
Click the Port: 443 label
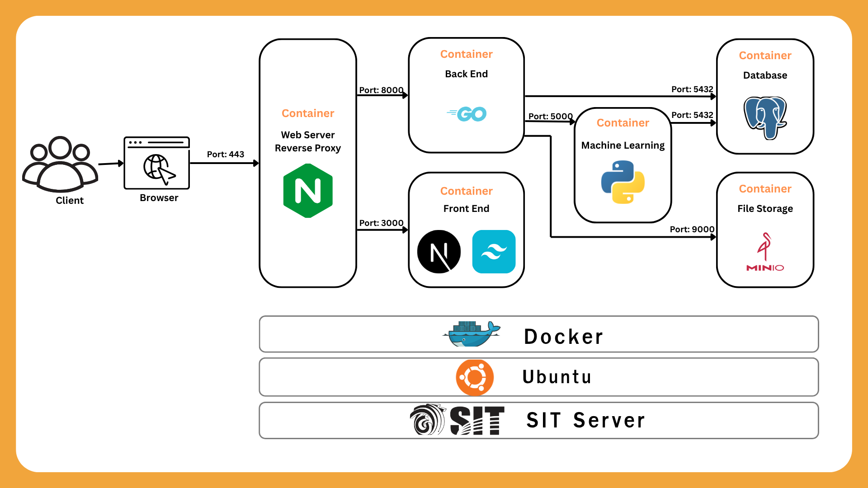tap(225, 155)
